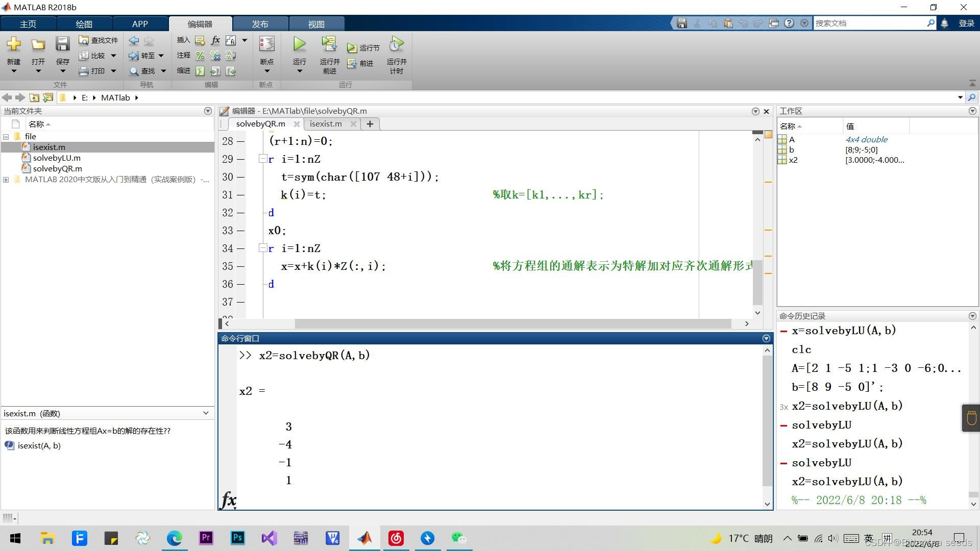This screenshot has height=551, width=980.
Task: Switch to the 发布 (Publish) tab
Action: point(260,24)
